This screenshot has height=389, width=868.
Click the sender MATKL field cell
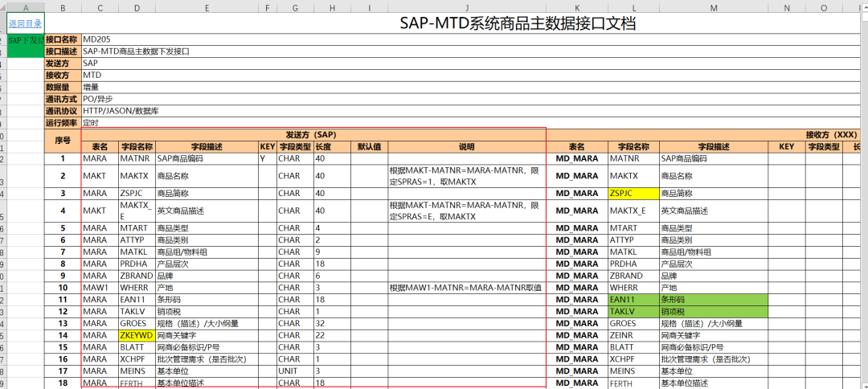137,252
